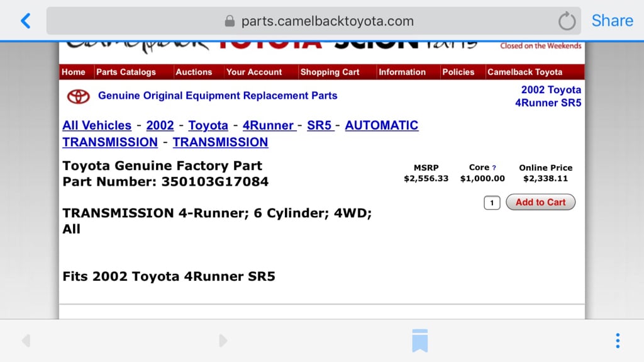Image resolution: width=644 pixels, height=362 pixels.
Task: Follow the 2002 breadcrumb link
Action: [x=160, y=125]
